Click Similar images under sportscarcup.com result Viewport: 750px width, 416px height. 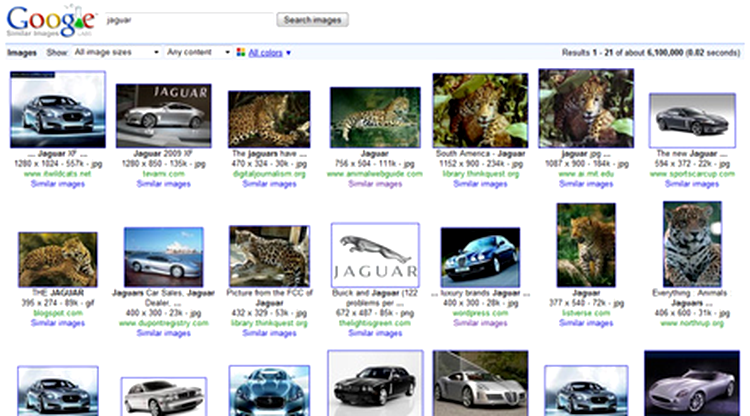tap(692, 184)
